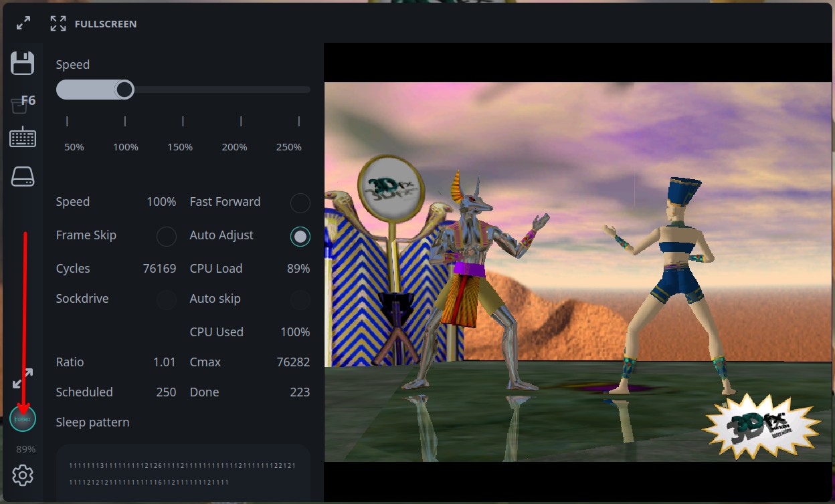Viewport: 835px width, 504px height.
Task: Click the Done value 223
Action: [x=300, y=392]
